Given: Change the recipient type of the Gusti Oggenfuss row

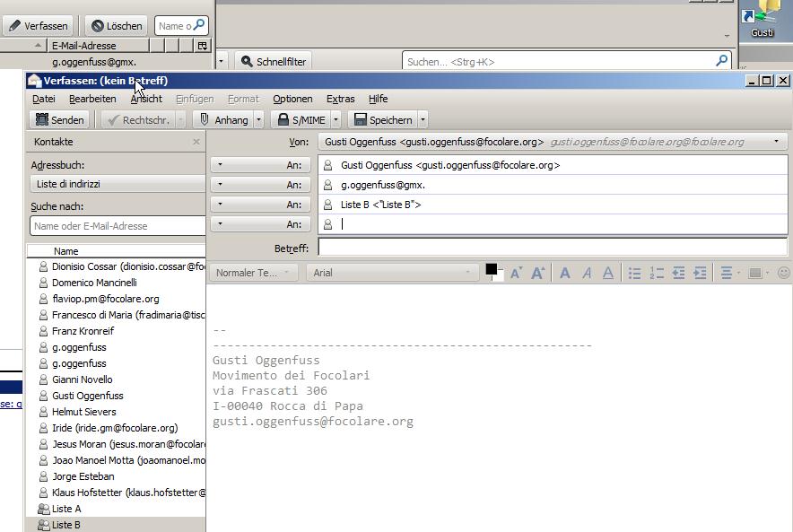Looking at the screenshot, I should tap(260, 165).
